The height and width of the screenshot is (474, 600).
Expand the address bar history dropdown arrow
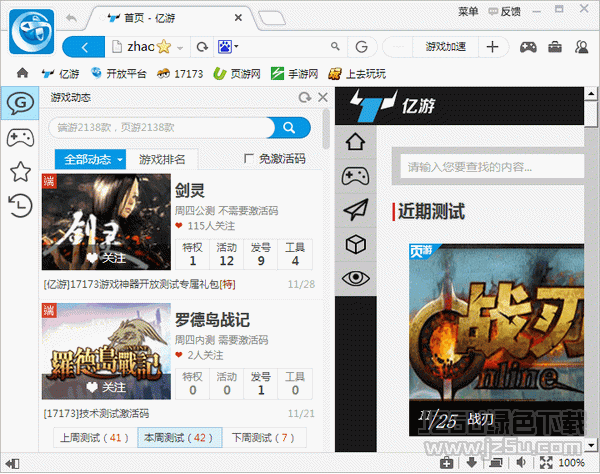pyautogui.click(x=180, y=48)
